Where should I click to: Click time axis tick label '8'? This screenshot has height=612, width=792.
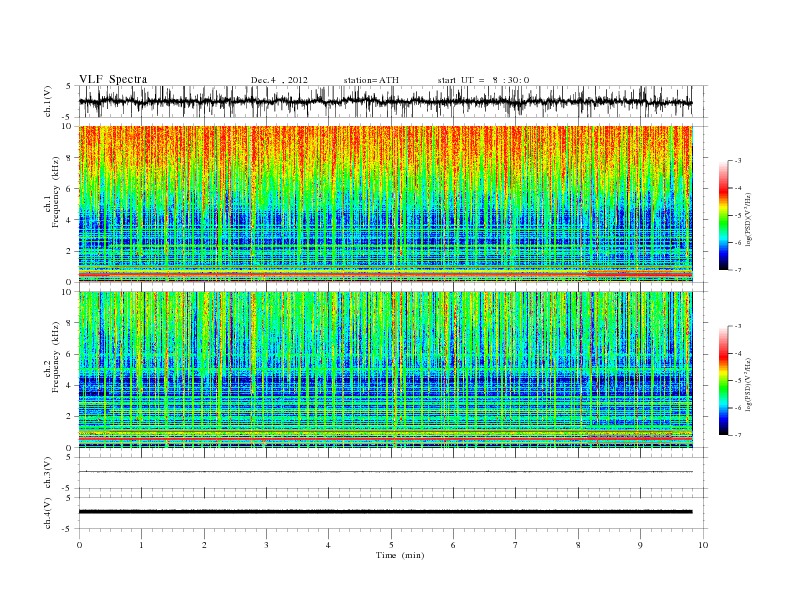(578, 545)
